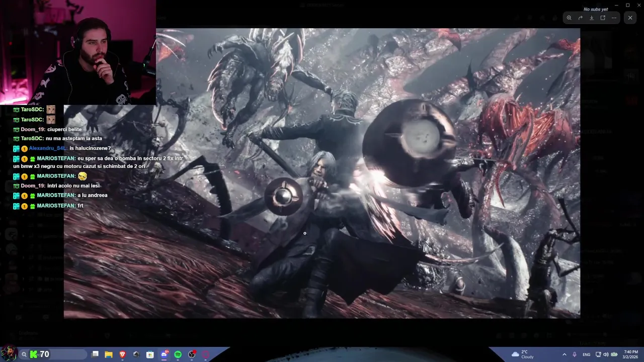Click MARIOSTEFAN's 'frt' chat message
The image size is (644, 362).
point(80,206)
